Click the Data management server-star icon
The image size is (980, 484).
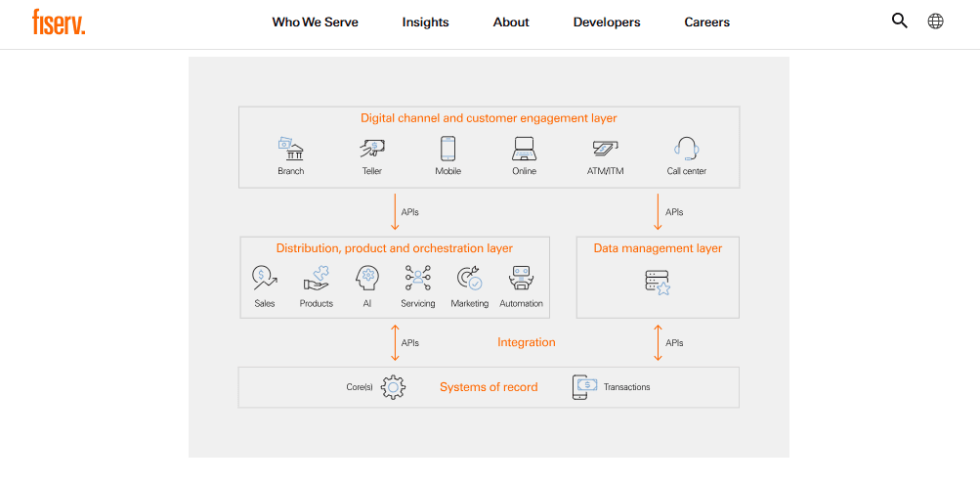(x=658, y=283)
